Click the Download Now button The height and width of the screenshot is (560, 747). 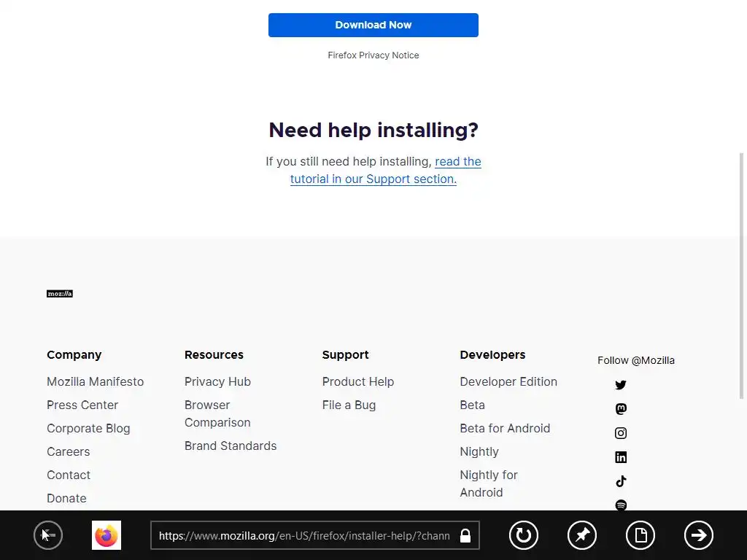tap(373, 25)
